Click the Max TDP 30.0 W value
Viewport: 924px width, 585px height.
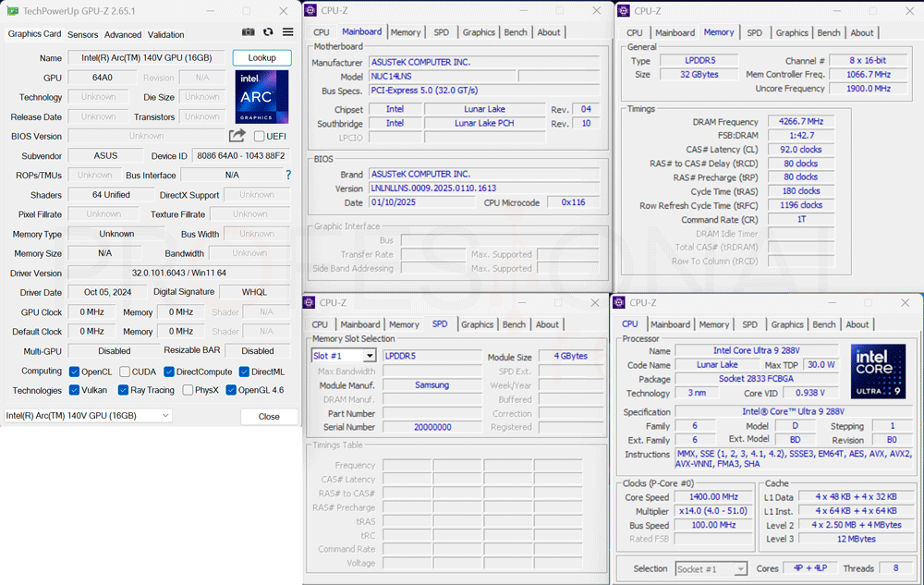coord(821,365)
